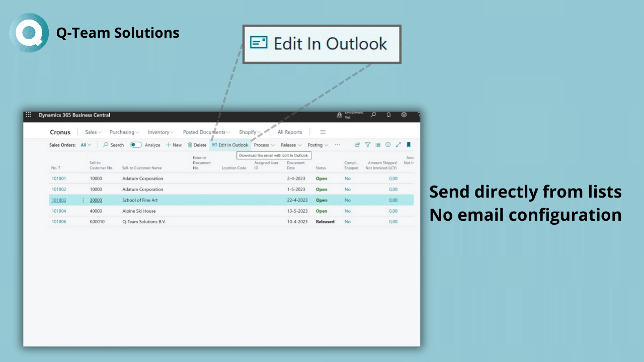The image size is (644, 362).
Task: Click the search magnifier in the top bar
Action: 373,115
